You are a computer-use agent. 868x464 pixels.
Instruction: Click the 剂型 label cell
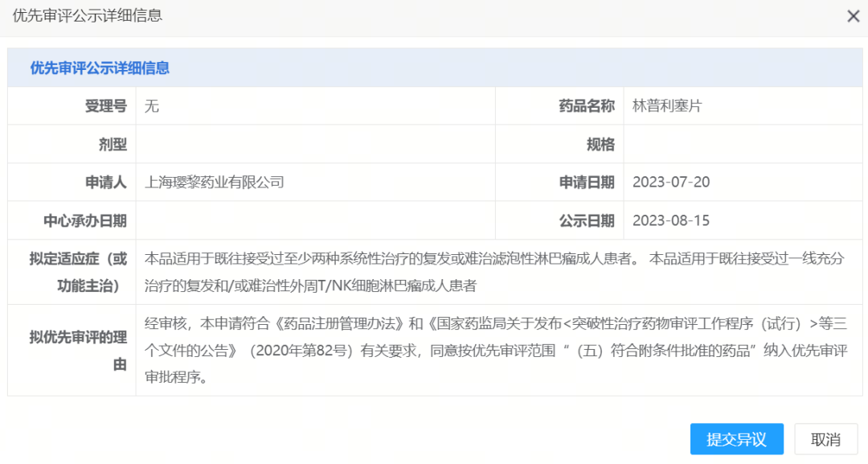[113, 145]
